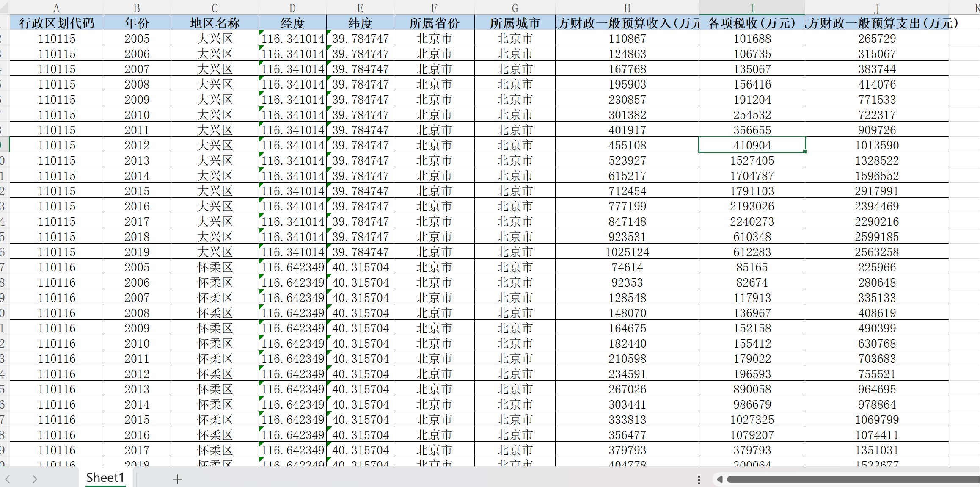Select column I header
This screenshot has width=980, height=487.
[x=752, y=8]
